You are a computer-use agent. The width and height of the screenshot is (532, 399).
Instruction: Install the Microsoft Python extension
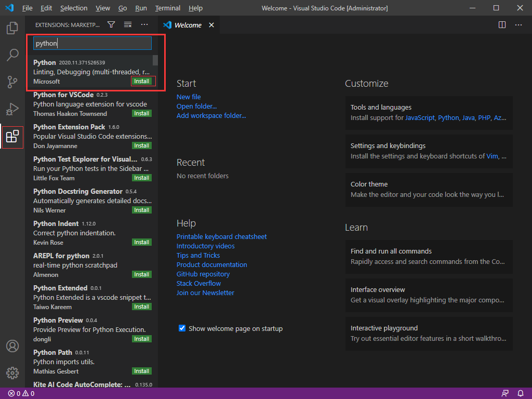[141, 81]
